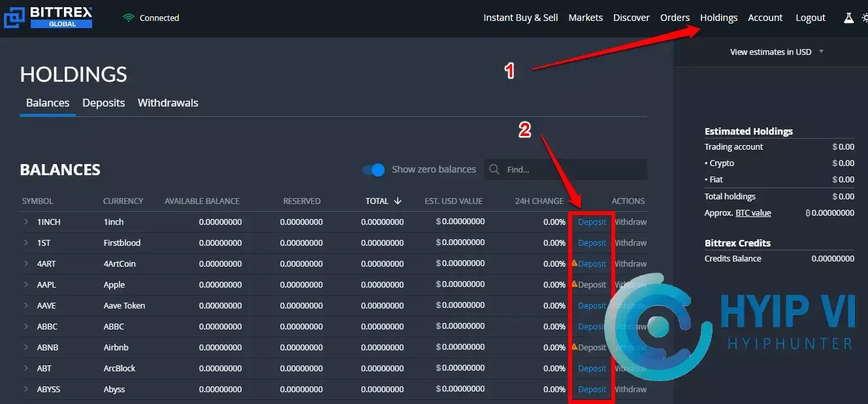868x404 pixels.
Task: Click Deposit for 1INCH
Action: tap(592, 222)
